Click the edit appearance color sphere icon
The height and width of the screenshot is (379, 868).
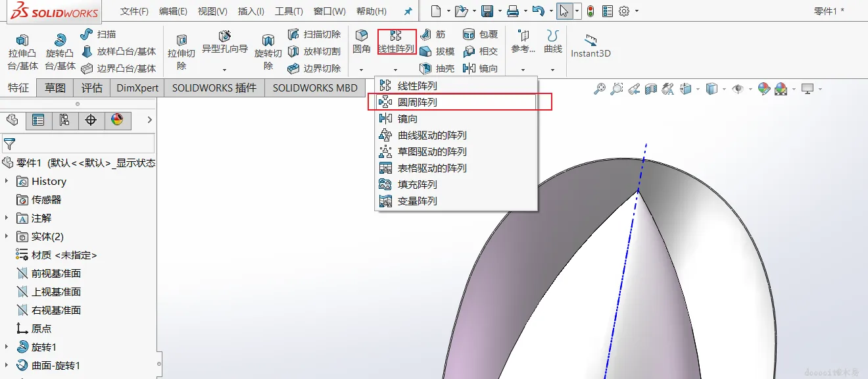[x=763, y=89]
